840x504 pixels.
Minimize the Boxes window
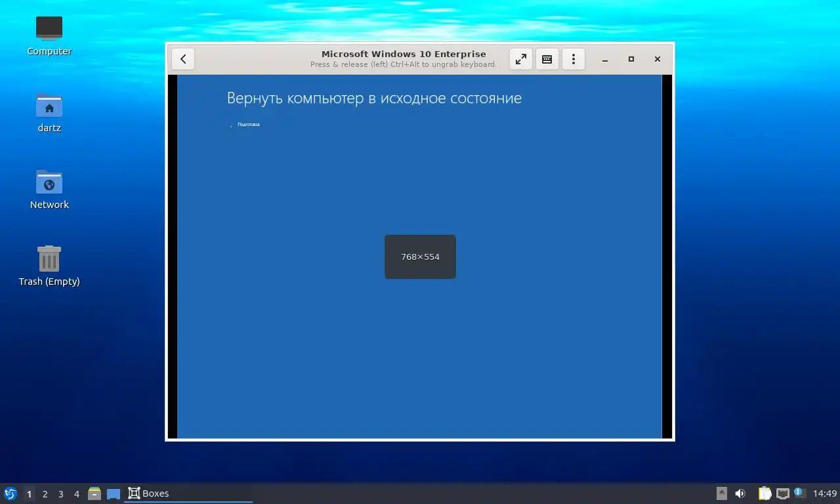[x=605, y=59]
